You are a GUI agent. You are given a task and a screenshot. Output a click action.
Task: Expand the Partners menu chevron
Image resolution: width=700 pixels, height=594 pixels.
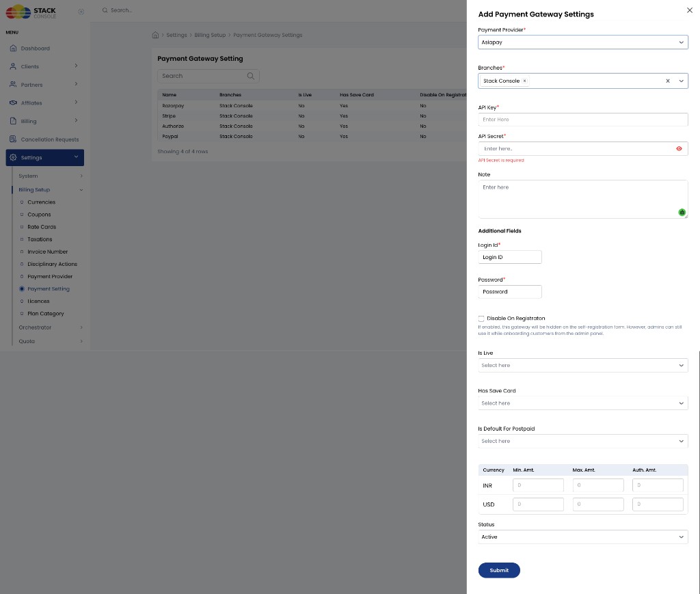[76, 84]
